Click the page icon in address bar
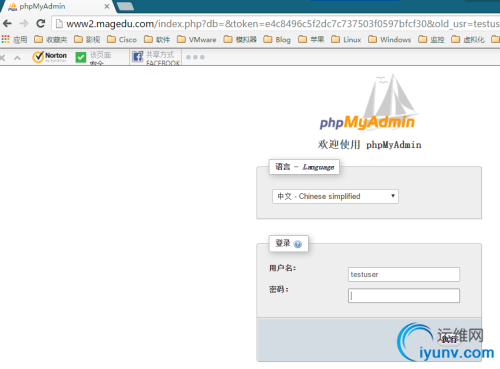This screenshot has height=369, width=500. 59,24
